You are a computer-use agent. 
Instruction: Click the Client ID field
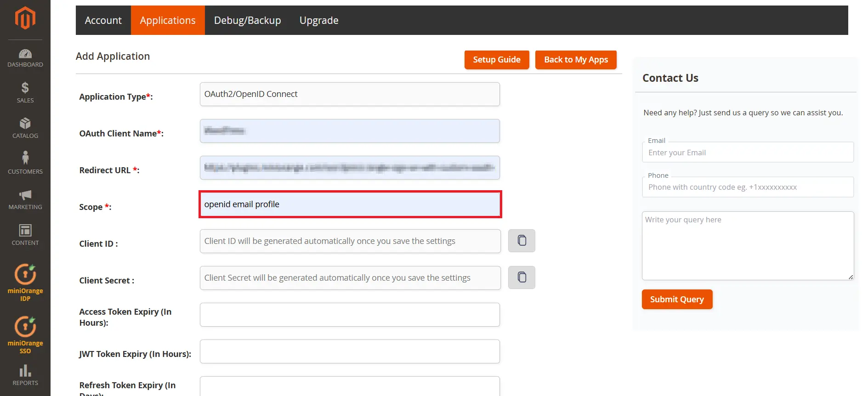tap(350, 241)
